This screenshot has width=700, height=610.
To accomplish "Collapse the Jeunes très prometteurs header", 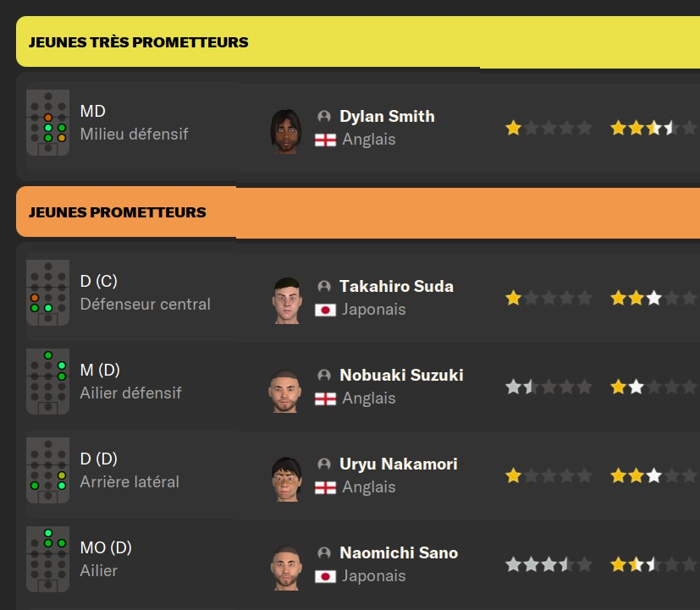I will click(247, 41).
